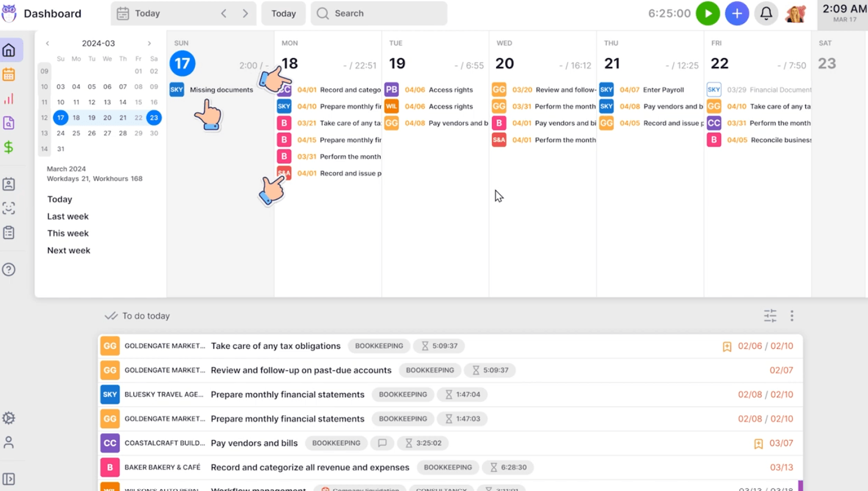Open Monday 18 day header

pos(289,63)
